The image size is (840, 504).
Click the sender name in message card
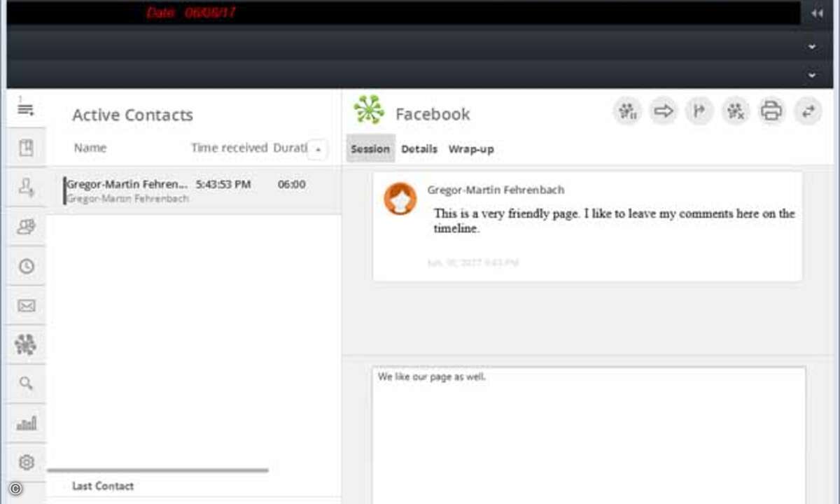point(496,190)
